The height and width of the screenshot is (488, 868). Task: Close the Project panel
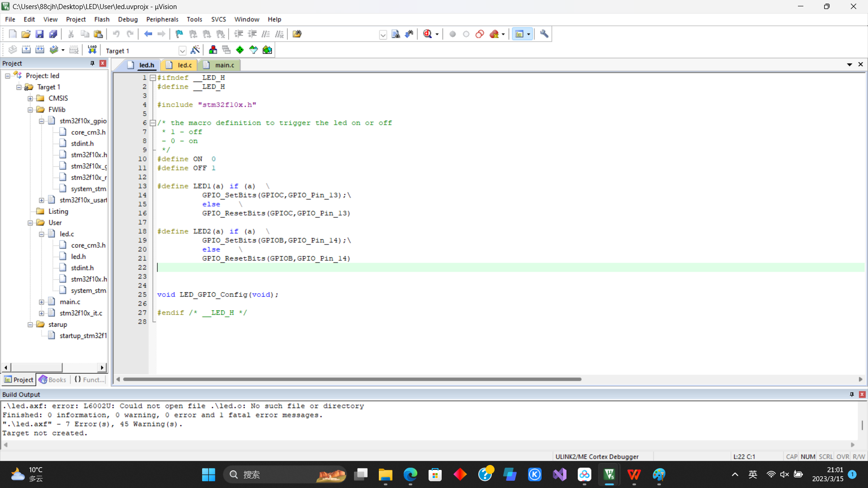[x=103, y=63]
